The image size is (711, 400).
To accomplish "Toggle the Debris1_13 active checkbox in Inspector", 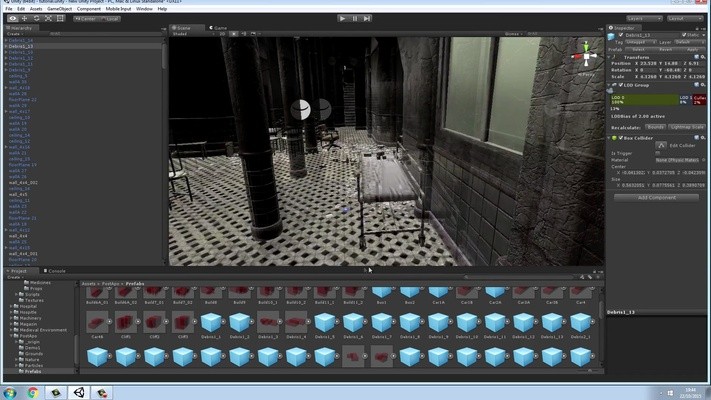I will pos(621,35).
